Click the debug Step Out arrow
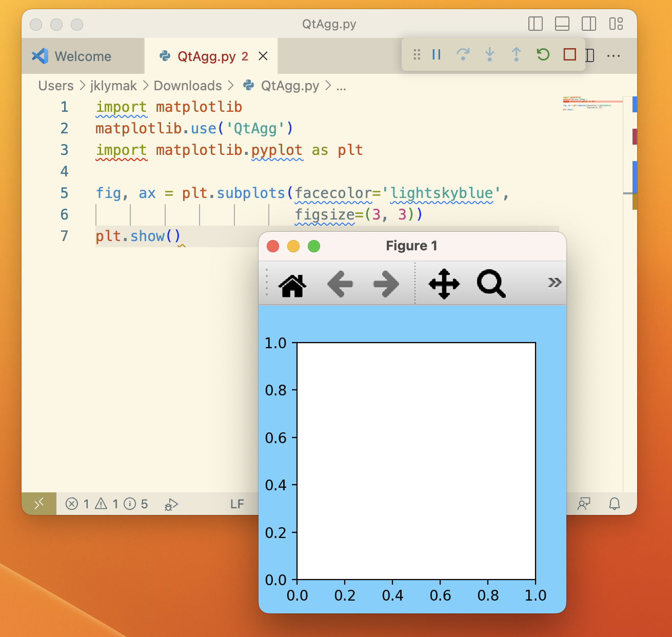This screenshot has height=637, width=672. point(516,54)
